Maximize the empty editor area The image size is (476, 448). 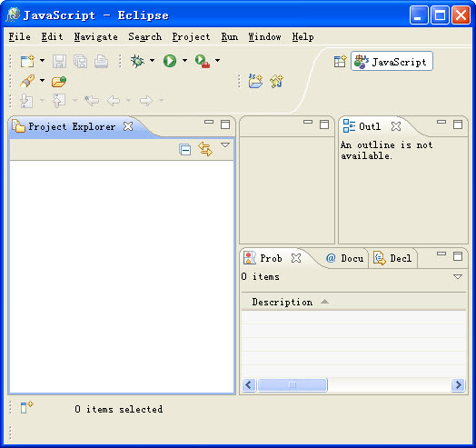pyautogui.click(x=324, y=124)
